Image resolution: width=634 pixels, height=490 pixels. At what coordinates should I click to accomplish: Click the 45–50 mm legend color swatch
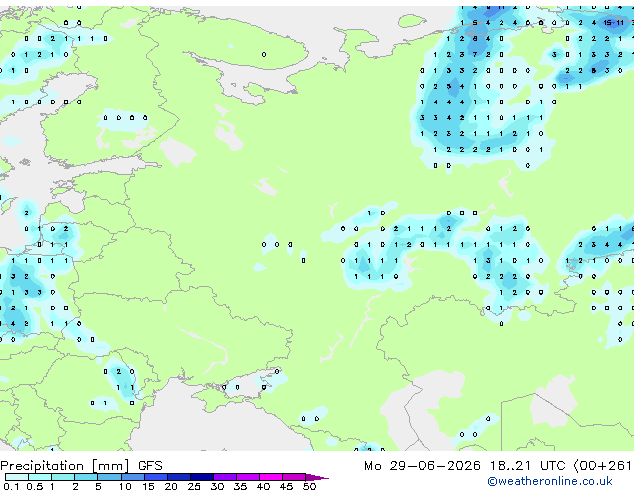(294, 477)
